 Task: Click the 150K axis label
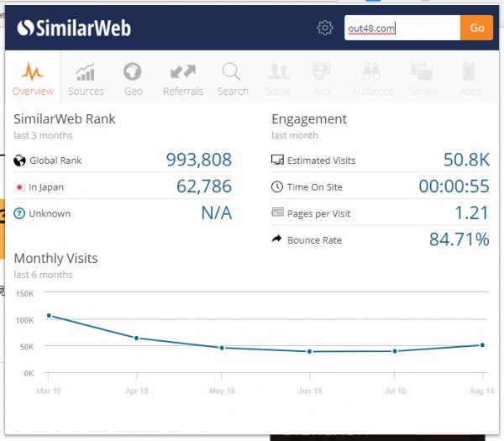[24, 294]
